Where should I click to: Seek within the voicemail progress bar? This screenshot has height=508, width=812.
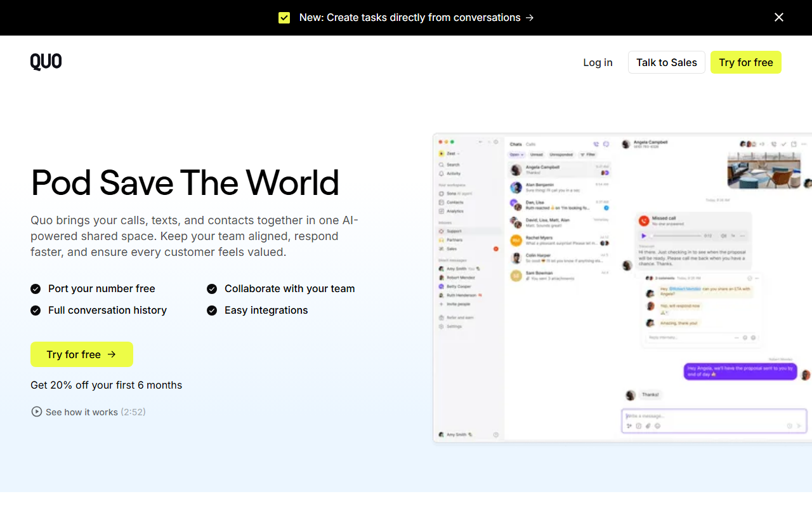tap(676, 236)
